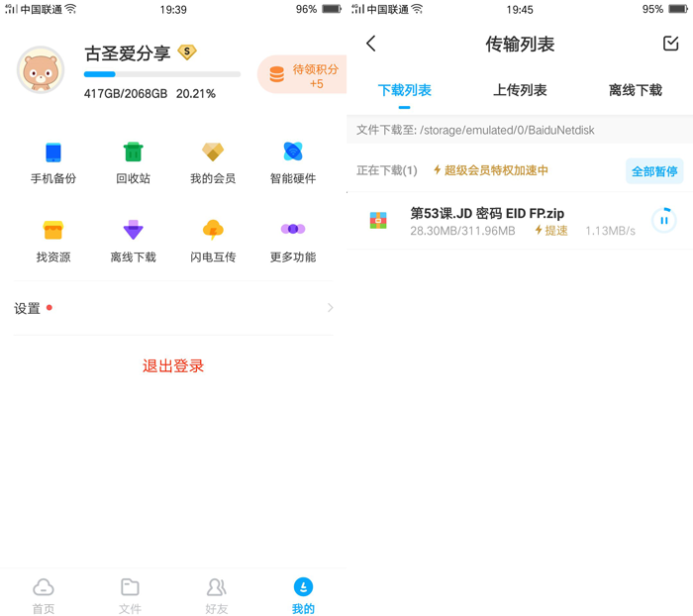Switch to the 上传列表 tab

520,90
